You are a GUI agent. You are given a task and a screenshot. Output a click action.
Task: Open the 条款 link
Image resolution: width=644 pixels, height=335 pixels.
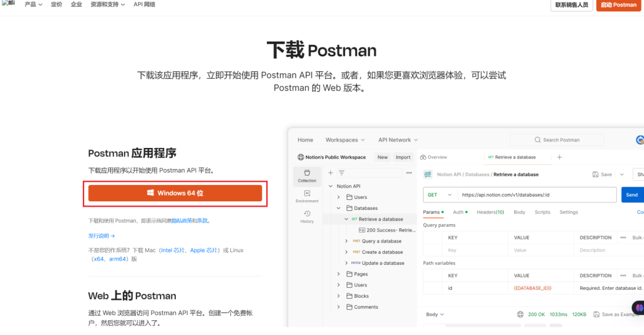click(203, 221)
